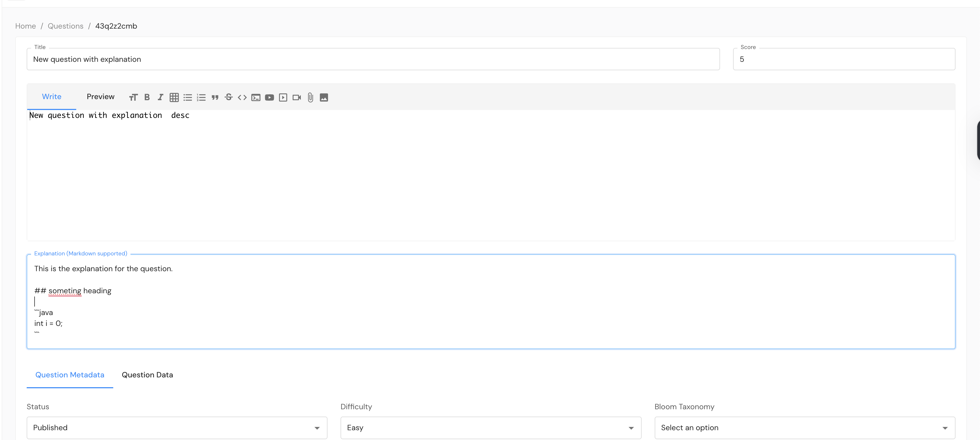Click the video camera icon
Viewport: 980px width, 440px height.
[x=297, y=97]
